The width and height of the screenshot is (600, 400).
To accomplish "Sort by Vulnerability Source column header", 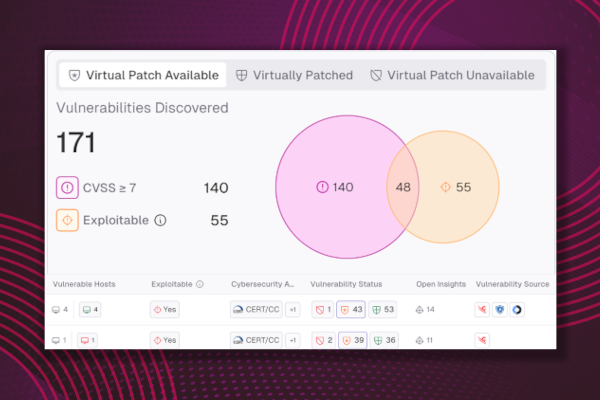I will pyautogui.click(x=512, y=284).
